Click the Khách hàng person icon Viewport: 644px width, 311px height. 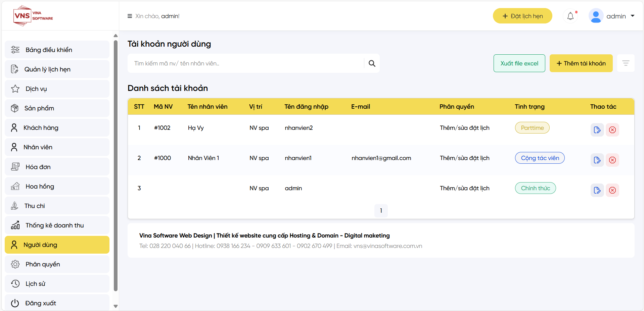[14, 127]
